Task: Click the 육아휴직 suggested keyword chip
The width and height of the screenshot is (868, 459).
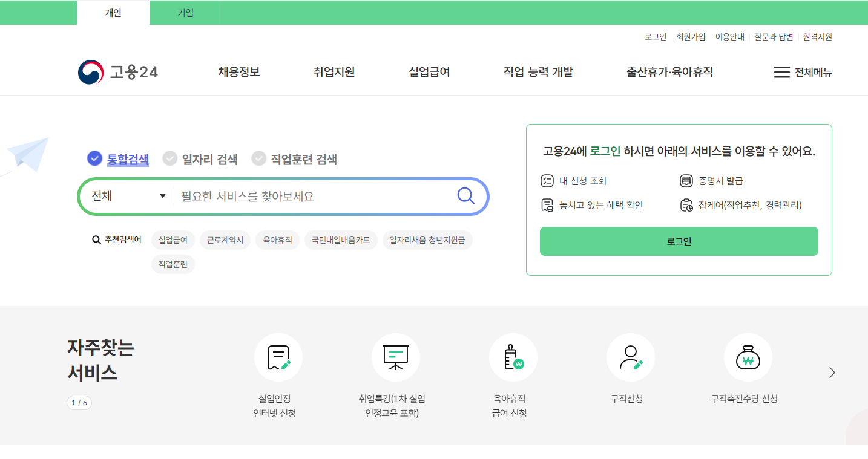Action: [277, 240]
